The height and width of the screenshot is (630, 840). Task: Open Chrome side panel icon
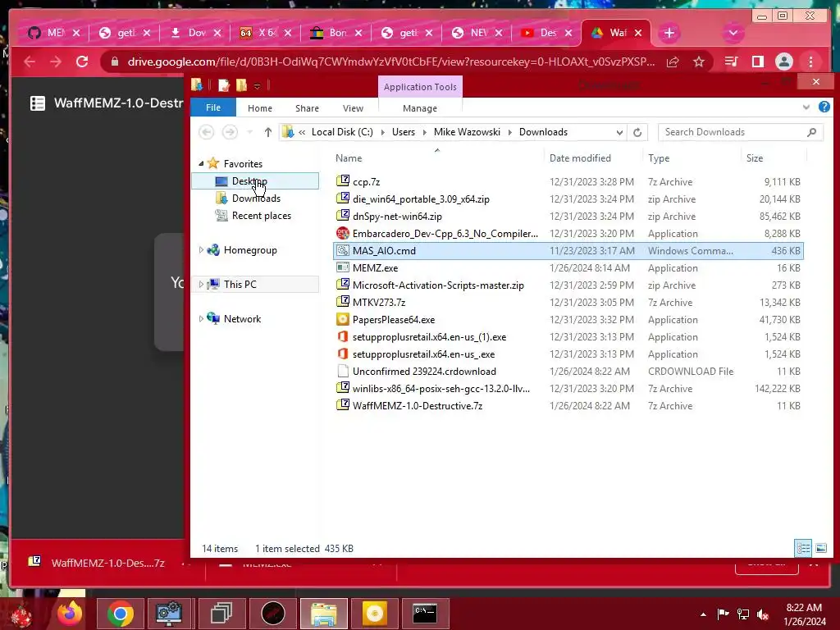point(757,62)
